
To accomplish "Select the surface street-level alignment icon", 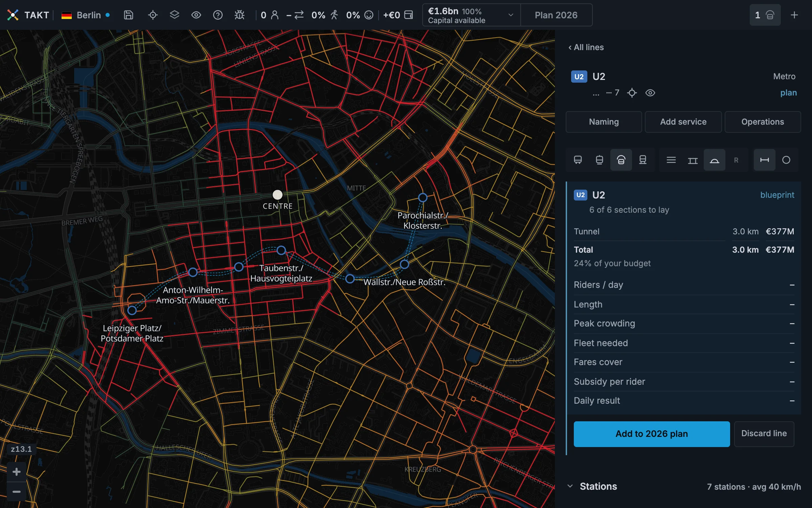I will pos(671,160).
